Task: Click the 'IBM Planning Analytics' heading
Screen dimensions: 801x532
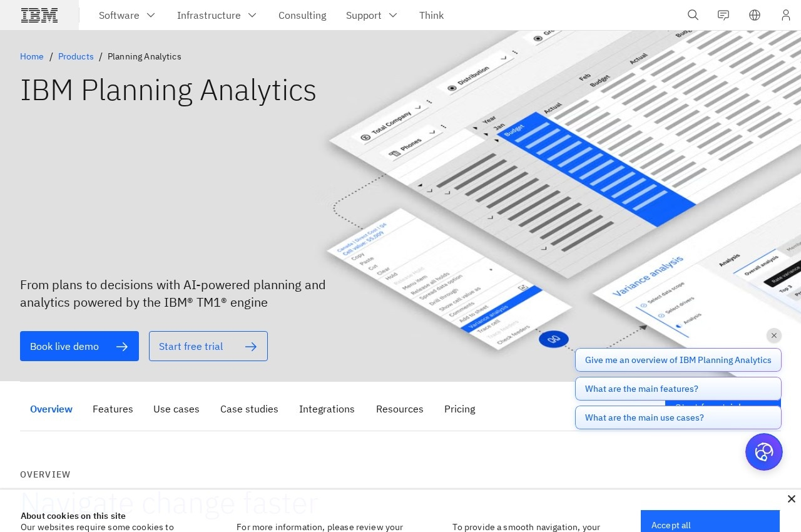Action: [168, 90]
